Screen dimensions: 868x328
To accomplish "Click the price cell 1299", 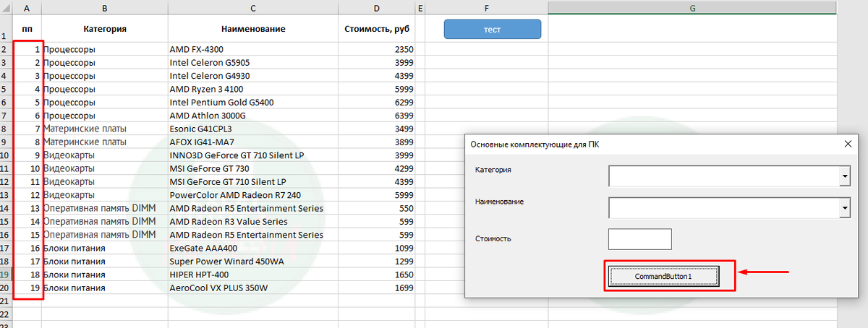I will click(377, 262).
